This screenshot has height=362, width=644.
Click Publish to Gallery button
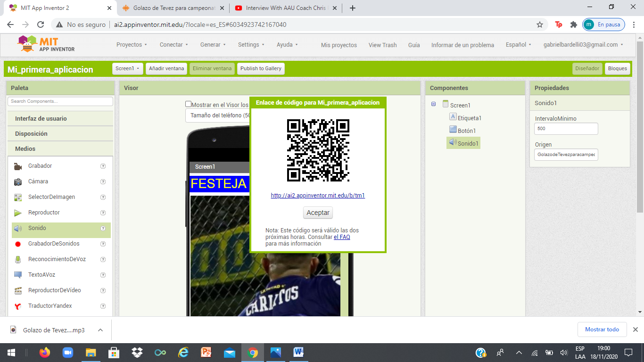click(261, 68)
